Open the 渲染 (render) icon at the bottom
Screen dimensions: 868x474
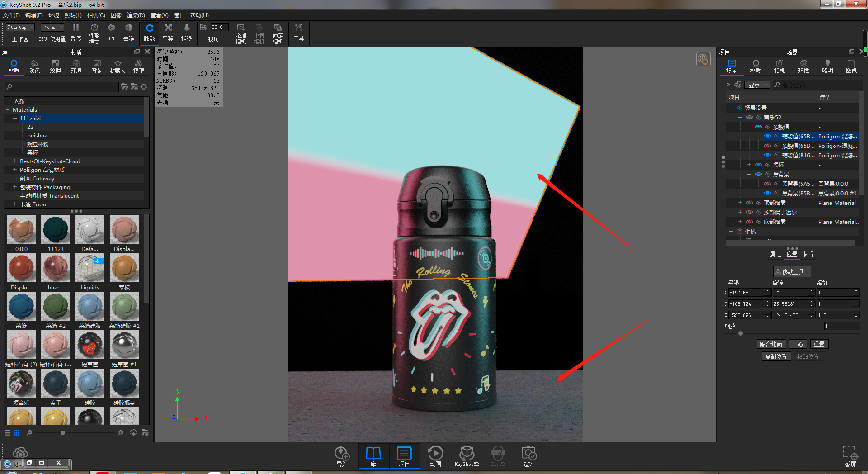pos(528,455)
